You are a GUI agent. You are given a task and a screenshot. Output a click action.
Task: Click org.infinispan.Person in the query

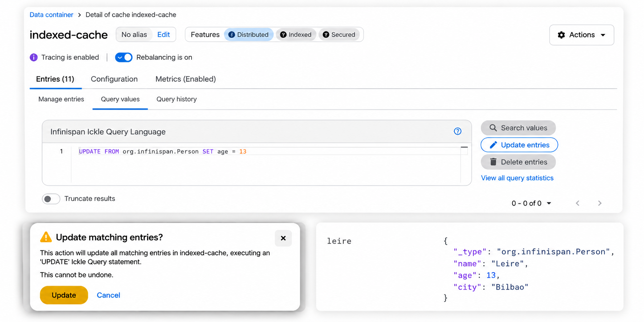point(160,151)
